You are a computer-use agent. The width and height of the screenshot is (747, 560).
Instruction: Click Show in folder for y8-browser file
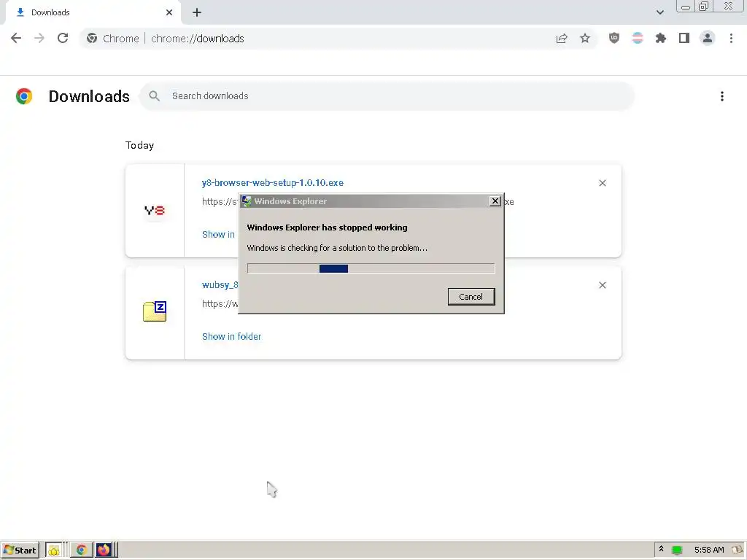pyautogui.click(x=218, y=234)
